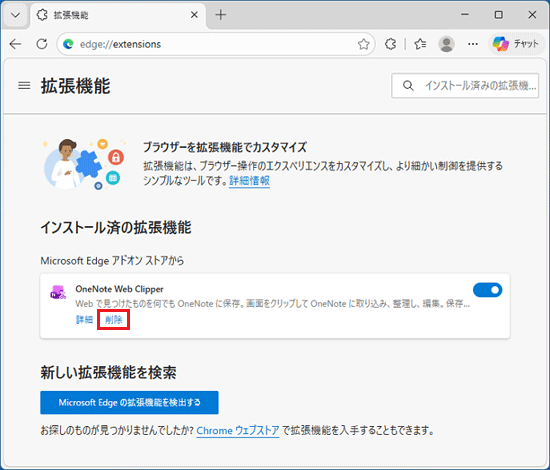Screen dimensions: 550x470
Task: Open the user profile avatar
Action: 446,44
